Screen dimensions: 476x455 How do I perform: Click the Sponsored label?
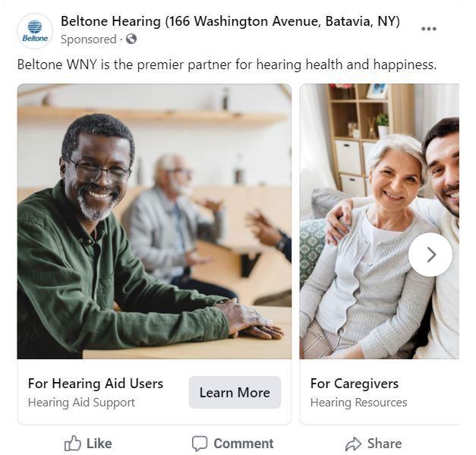click(88, 39)
